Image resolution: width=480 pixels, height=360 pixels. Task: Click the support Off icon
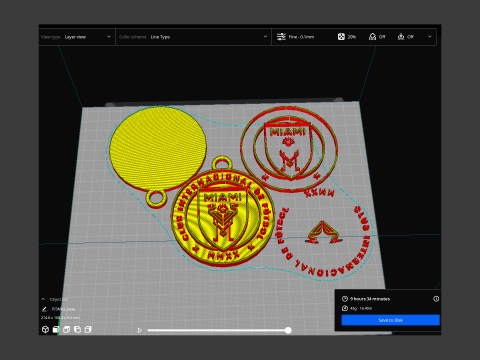click(372, 37)
